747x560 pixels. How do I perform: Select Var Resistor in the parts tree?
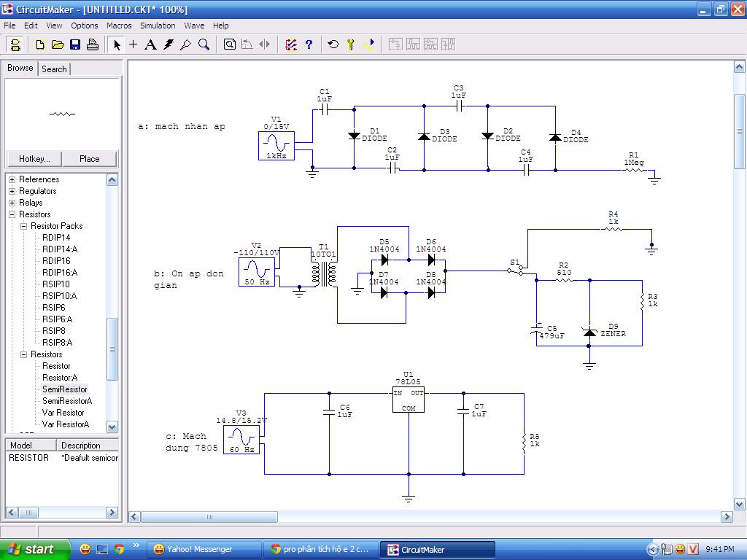tap(63, 413)
